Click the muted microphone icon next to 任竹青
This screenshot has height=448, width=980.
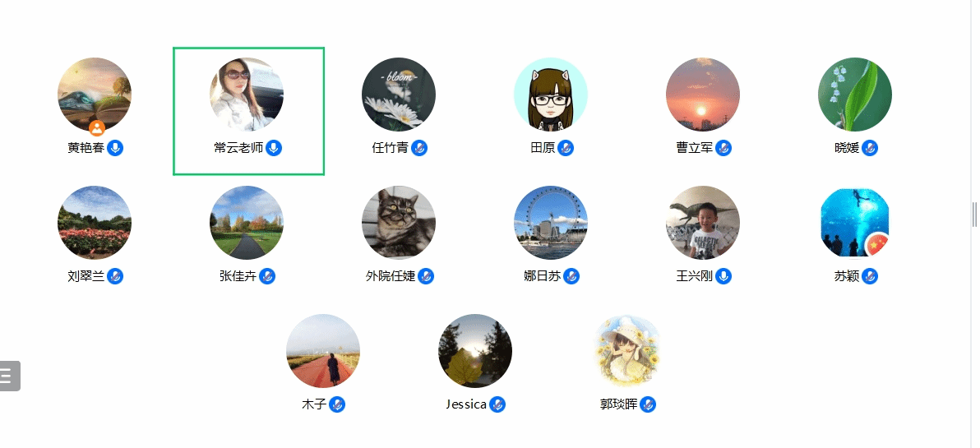(x=419, y=148)
